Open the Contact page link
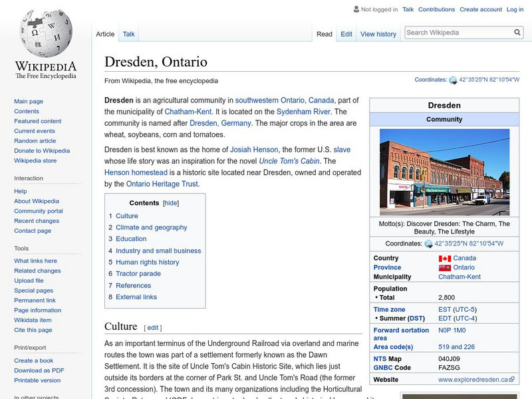Viewport: 532px width, 399px height. point(33,230)
